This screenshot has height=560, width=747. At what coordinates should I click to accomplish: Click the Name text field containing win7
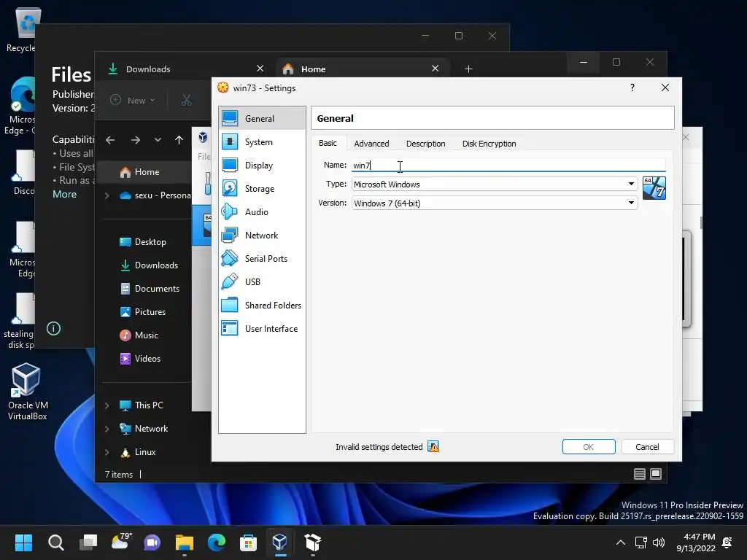(508, 166)
